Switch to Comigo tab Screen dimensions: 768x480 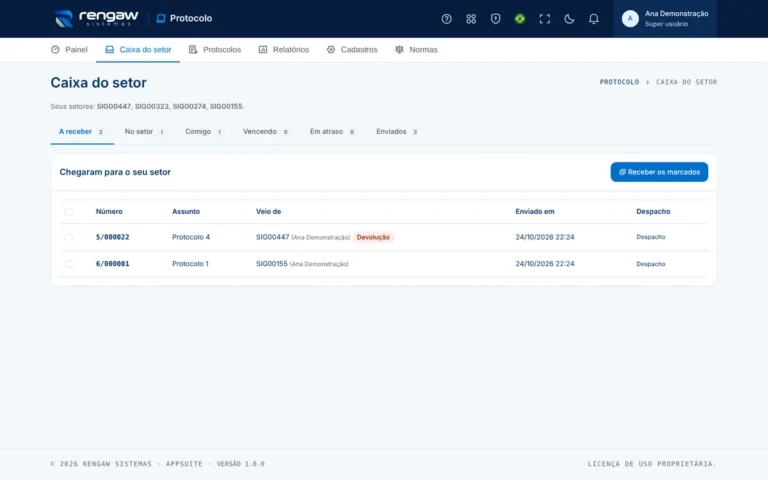[203, 132]
